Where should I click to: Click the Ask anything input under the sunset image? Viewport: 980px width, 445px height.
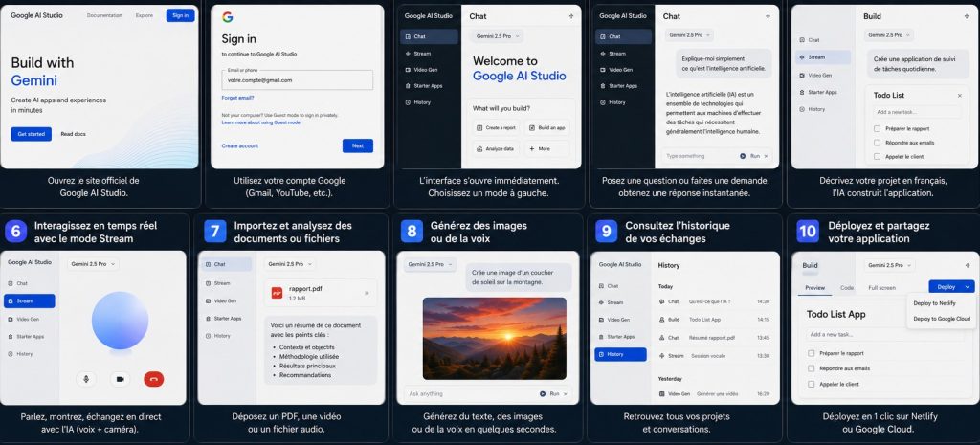[469, 393]
